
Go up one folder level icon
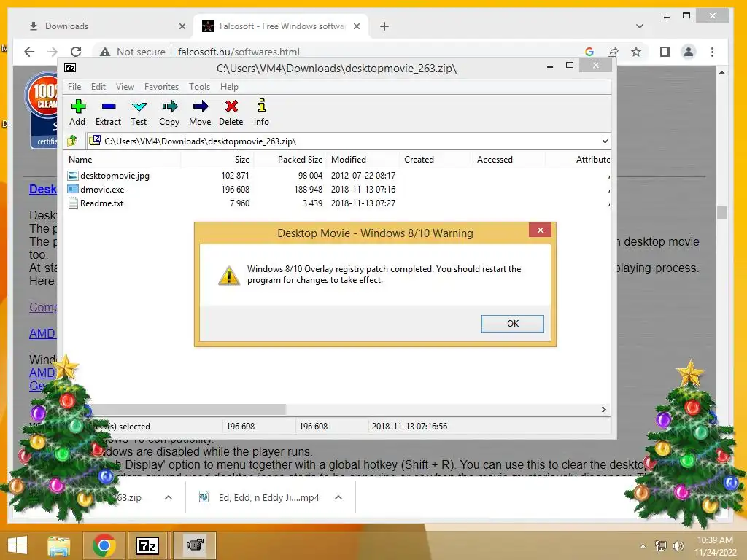72,141
